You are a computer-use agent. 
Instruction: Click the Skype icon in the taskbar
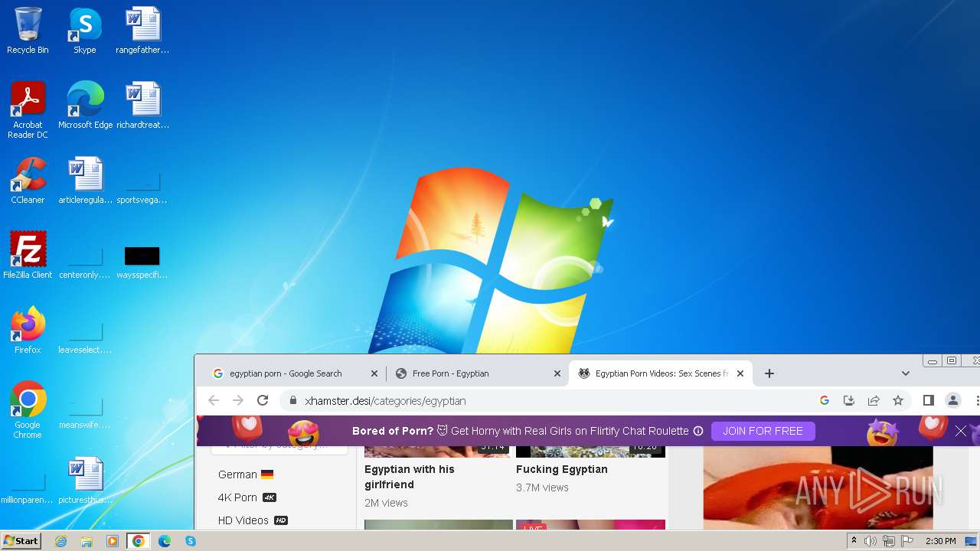[191, 541]
